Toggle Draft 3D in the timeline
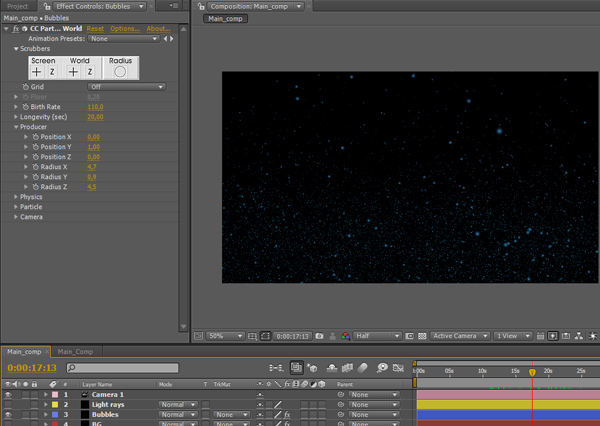Image resolution: width=600 pixels, height=426 pixels. (x=312, y=368)
